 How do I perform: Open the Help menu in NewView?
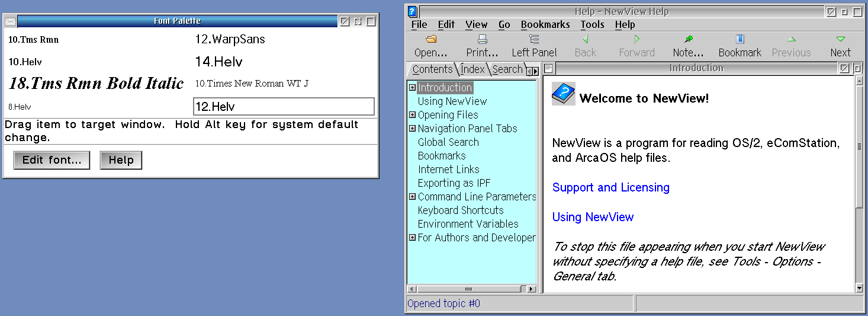point(625,24)
